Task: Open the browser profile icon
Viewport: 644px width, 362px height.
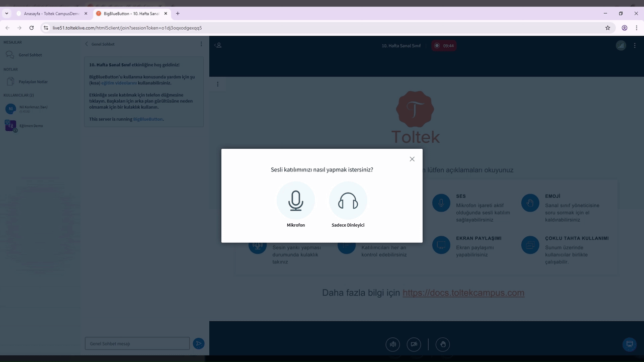Action: (624, 28)
